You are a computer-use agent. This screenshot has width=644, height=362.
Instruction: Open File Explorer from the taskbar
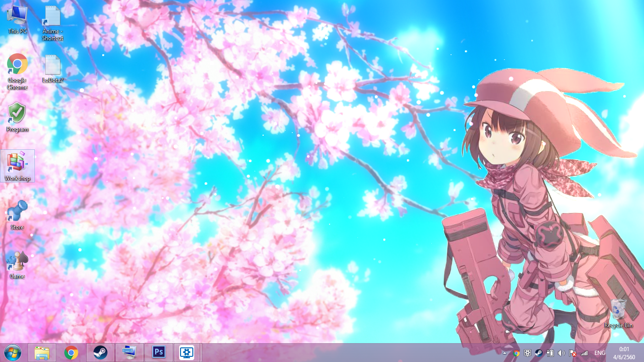(42, 353)
